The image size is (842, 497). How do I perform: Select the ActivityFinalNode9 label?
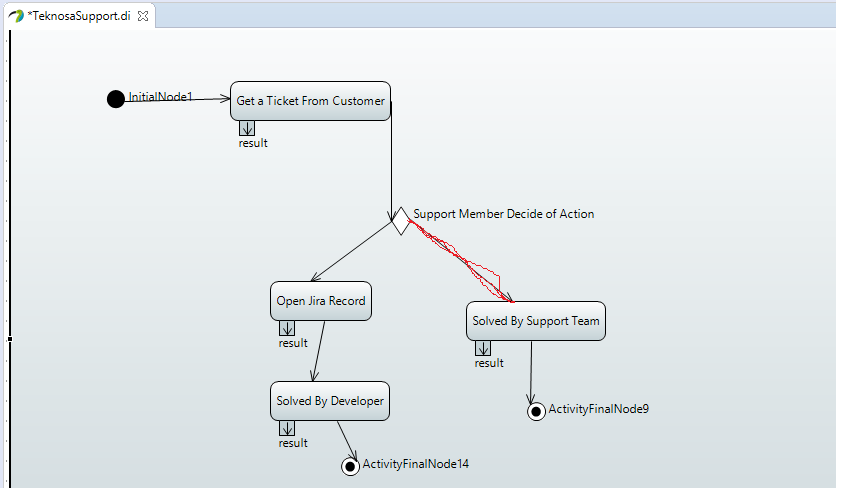pos(599,409)
